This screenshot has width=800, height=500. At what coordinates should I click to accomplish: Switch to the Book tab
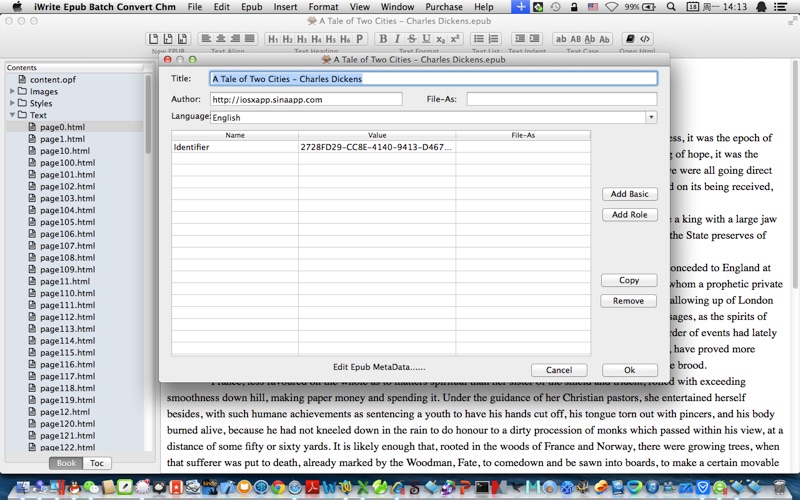pyautogui.click(x=66, y=463)
